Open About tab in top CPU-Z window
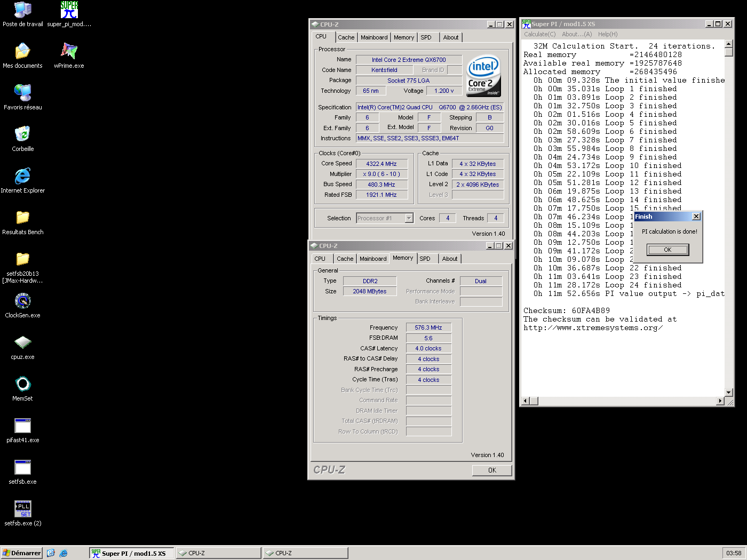The image size is (747, 560). [x=451, y=37]
